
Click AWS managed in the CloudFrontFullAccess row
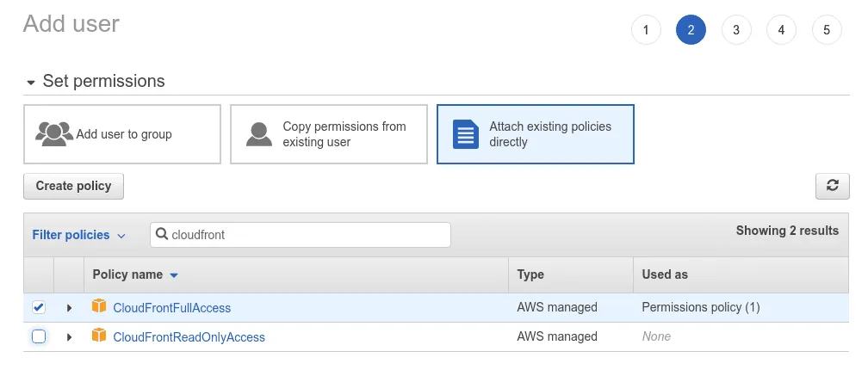pyautogui.click(x=557, y=307)
